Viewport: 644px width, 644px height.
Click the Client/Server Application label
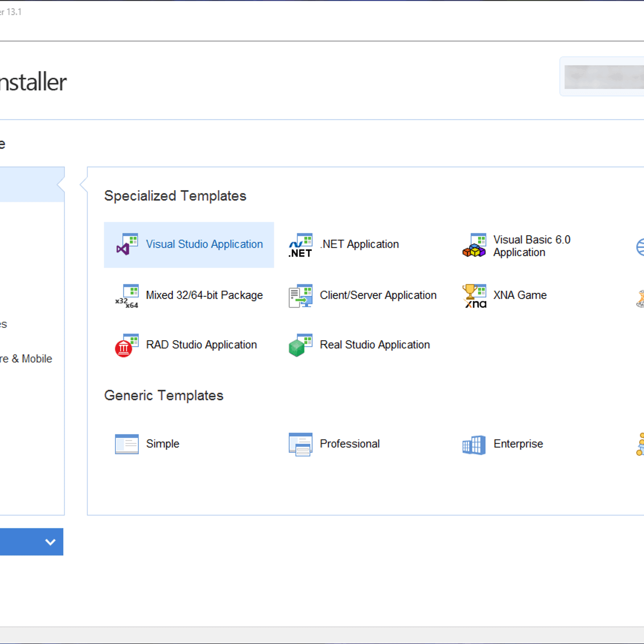pyautogui.click(x=378, y=295)
